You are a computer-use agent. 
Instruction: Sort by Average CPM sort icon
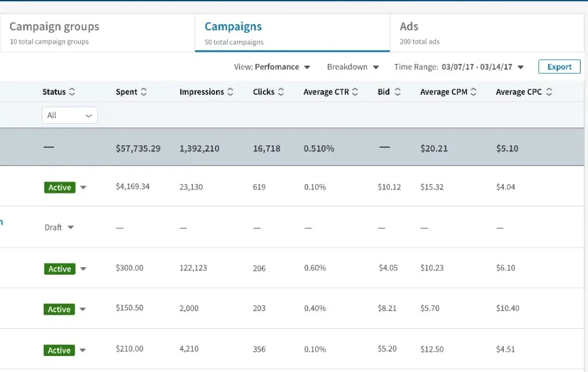tap(473, 92)
